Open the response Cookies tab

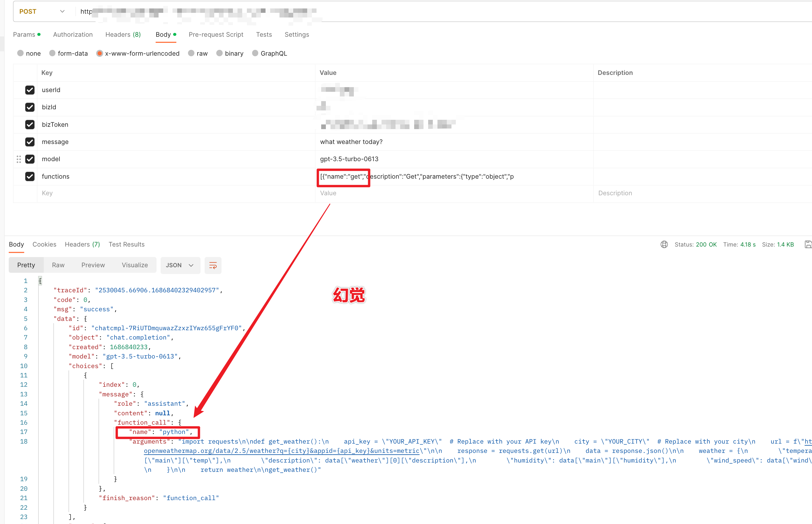pyautogui.click(x=44, y=244)
